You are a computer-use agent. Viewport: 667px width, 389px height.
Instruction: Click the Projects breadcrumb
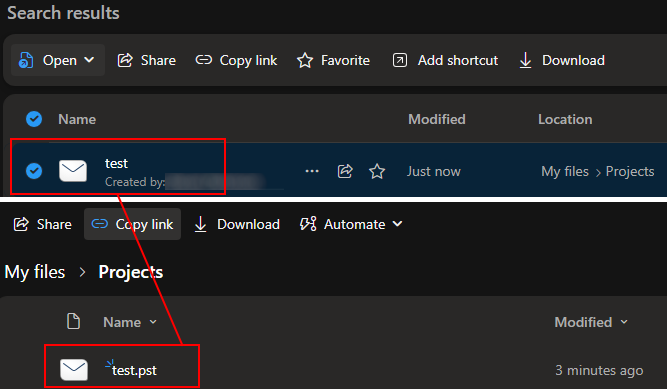tap(131, 272)
